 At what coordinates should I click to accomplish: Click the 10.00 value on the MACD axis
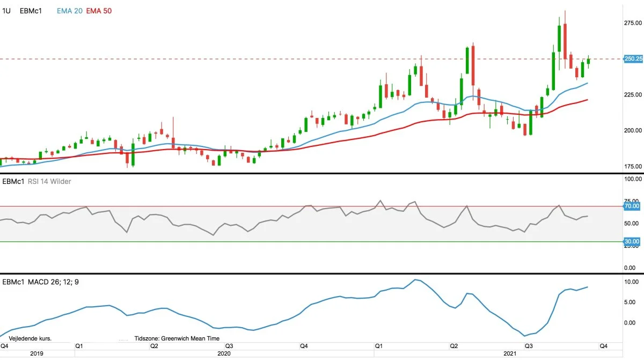pos(632,282)
